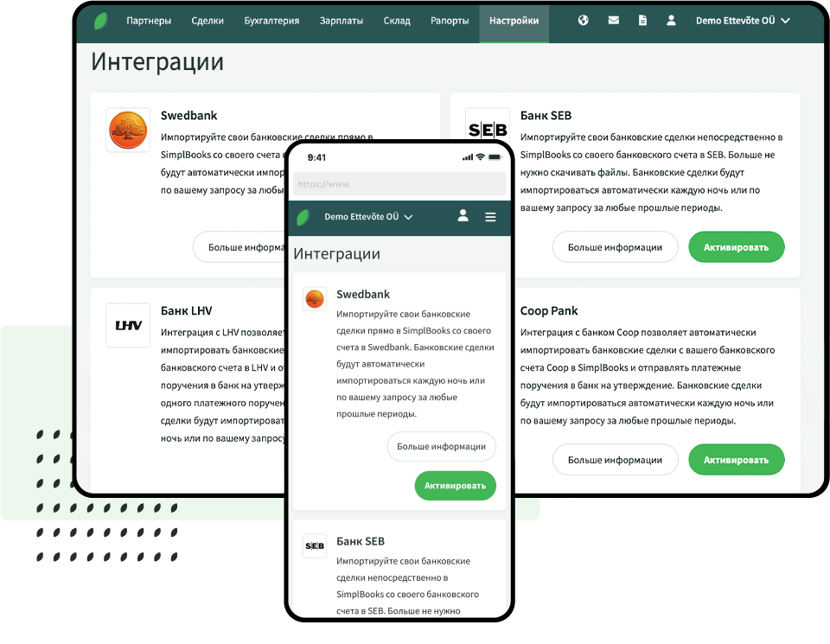This screenshot has width=830, height=644.
Task: Open the Склад menu
Action: 397,21
